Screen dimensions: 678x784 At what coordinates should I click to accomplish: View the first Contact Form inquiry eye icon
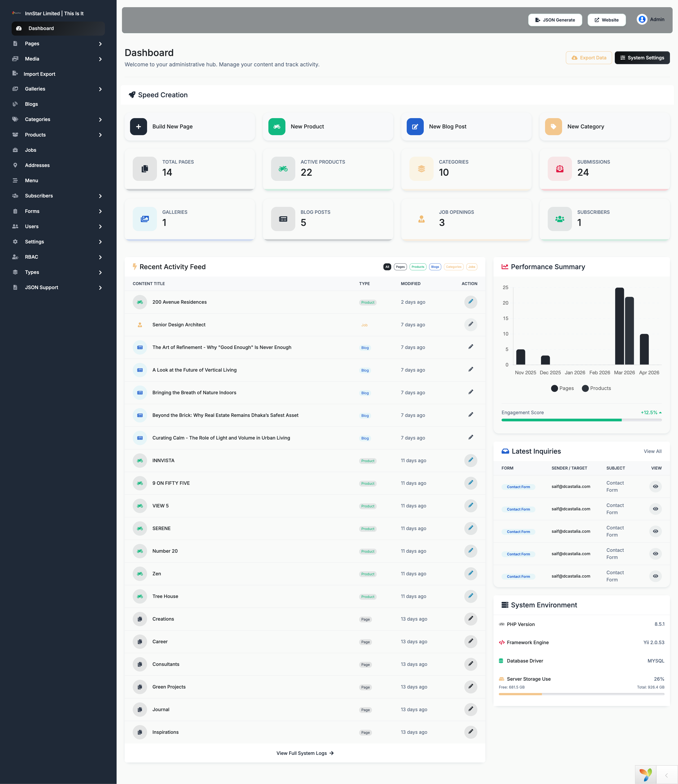[x=655, y=487]
